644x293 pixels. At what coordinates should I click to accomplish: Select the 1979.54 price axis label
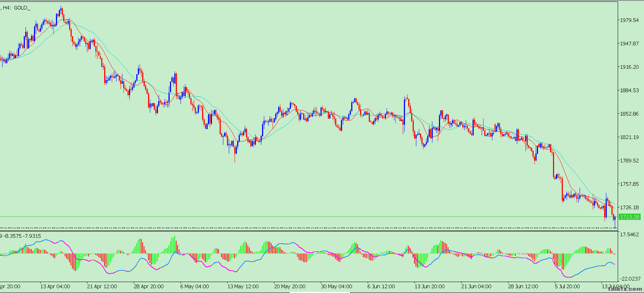click(x=630, y=20)
